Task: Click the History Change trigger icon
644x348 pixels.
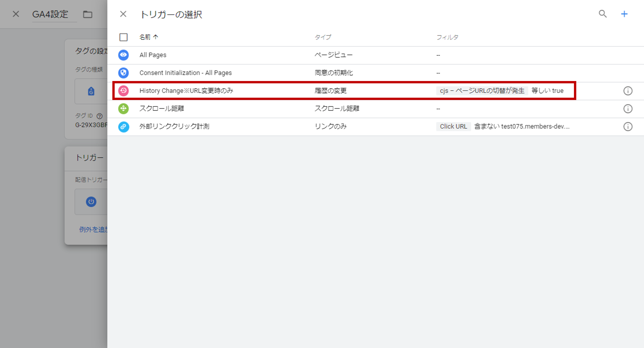Action: tap(123, 91)
